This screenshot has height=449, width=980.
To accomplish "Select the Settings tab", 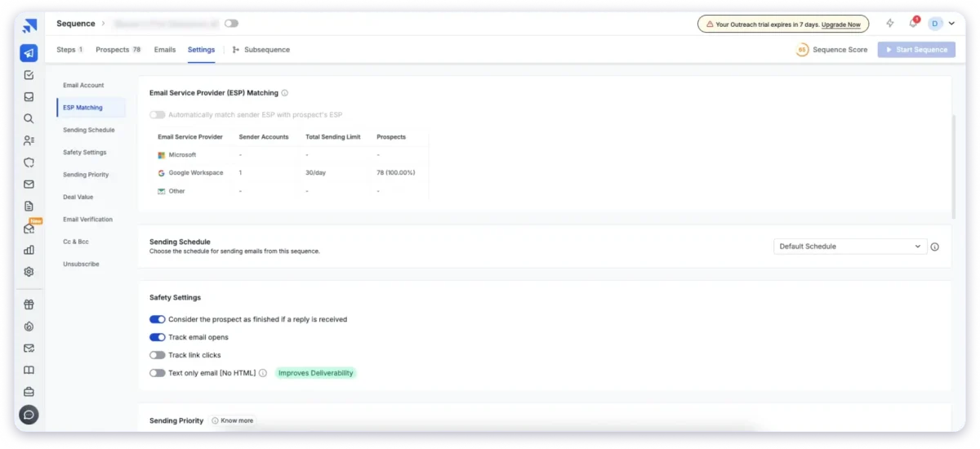I will tap(201, 50).
